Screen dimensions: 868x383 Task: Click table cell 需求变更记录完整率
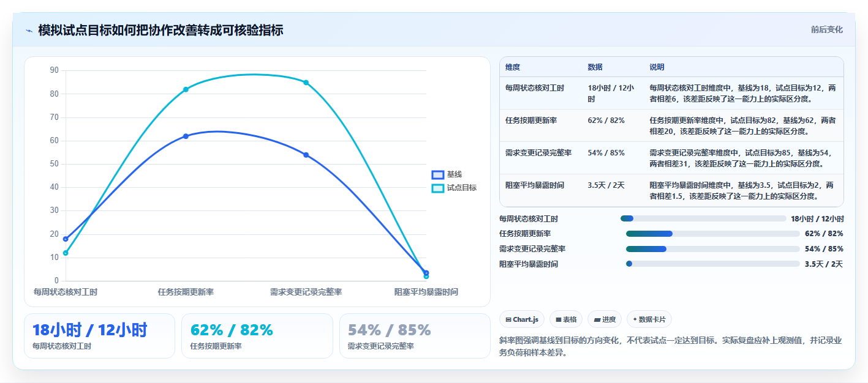tap(538, 153)
